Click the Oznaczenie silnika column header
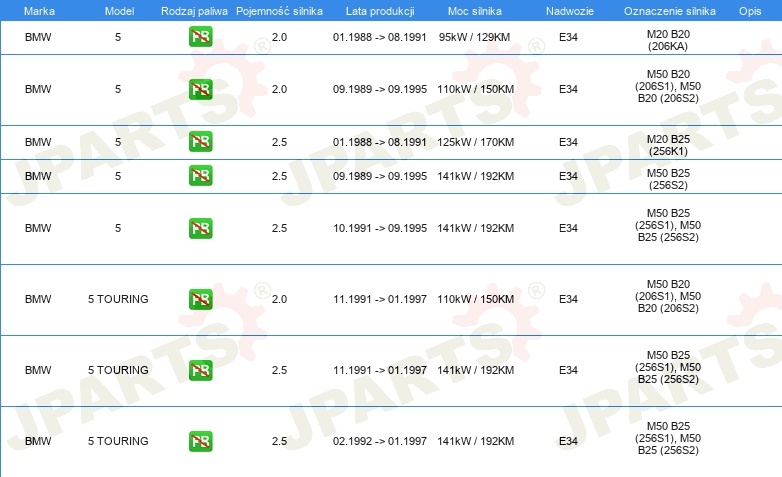The width and height of the screenshot is (782, 477). [x=669, y=11]
